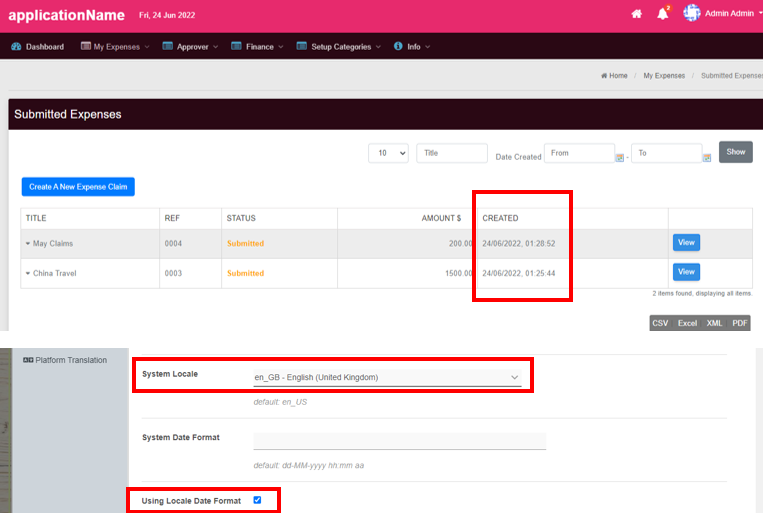Export the table as PDF

[x=739, y=323]
